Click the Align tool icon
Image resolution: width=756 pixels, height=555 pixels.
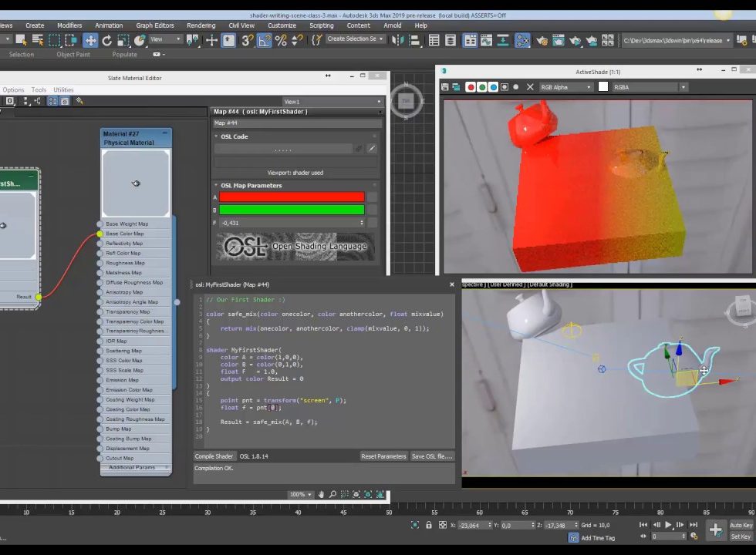pyautogui.click(x=414, y=40)
